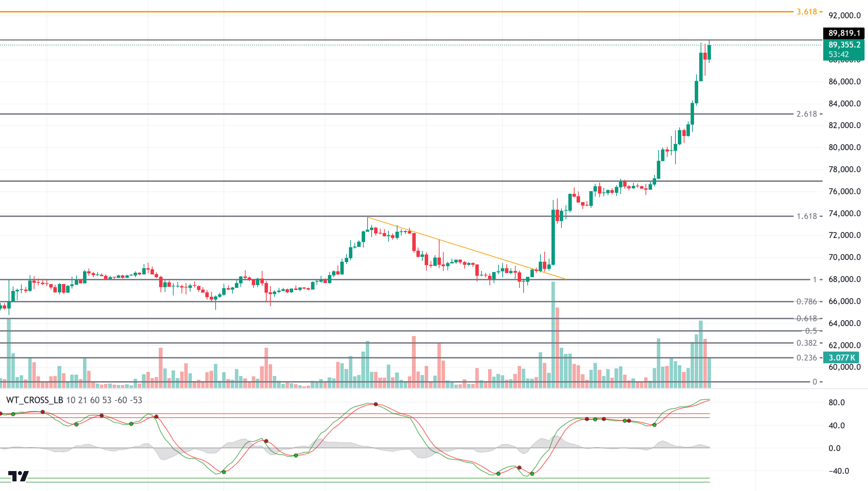Click the 0.382 Fibonacci level label

(x=807, y=343)
